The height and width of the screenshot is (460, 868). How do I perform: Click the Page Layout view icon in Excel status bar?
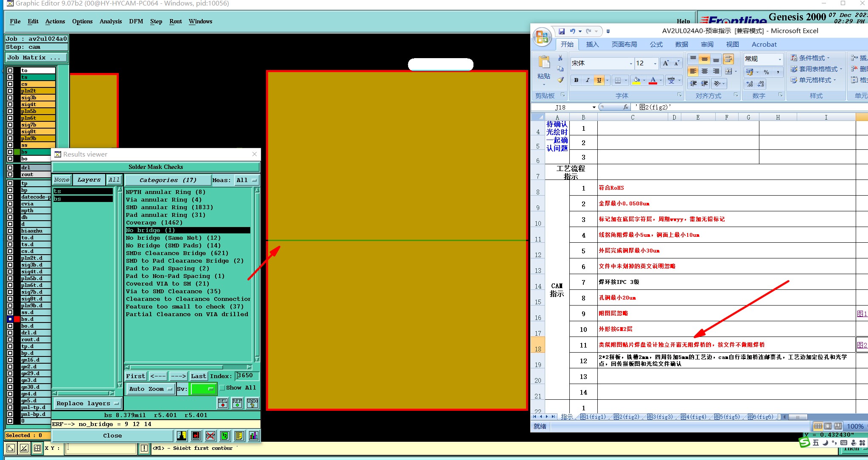tap(828, 426)
